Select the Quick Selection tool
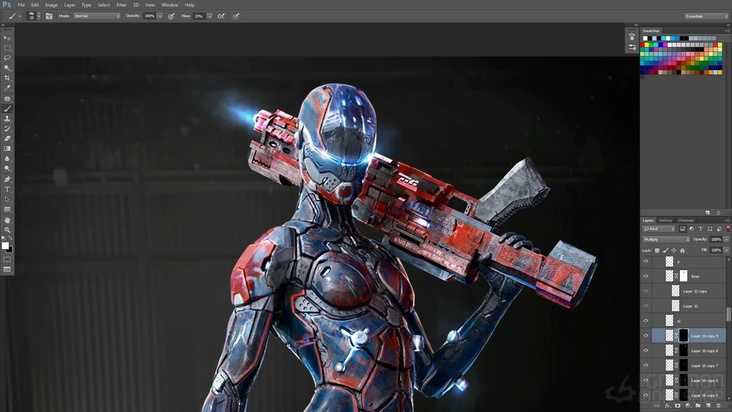The height and width of the screenshot is (412, 732). point(7,68)
